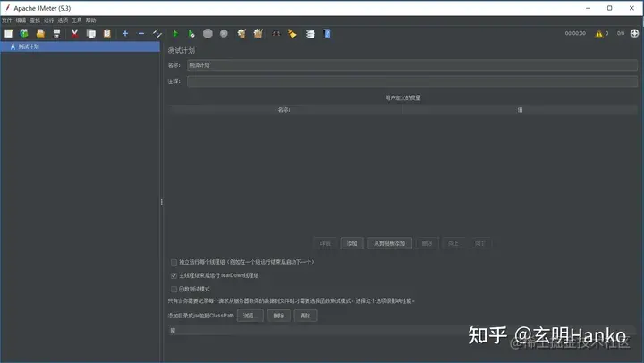Click the warning triangle log icon

tap(598, 34)
